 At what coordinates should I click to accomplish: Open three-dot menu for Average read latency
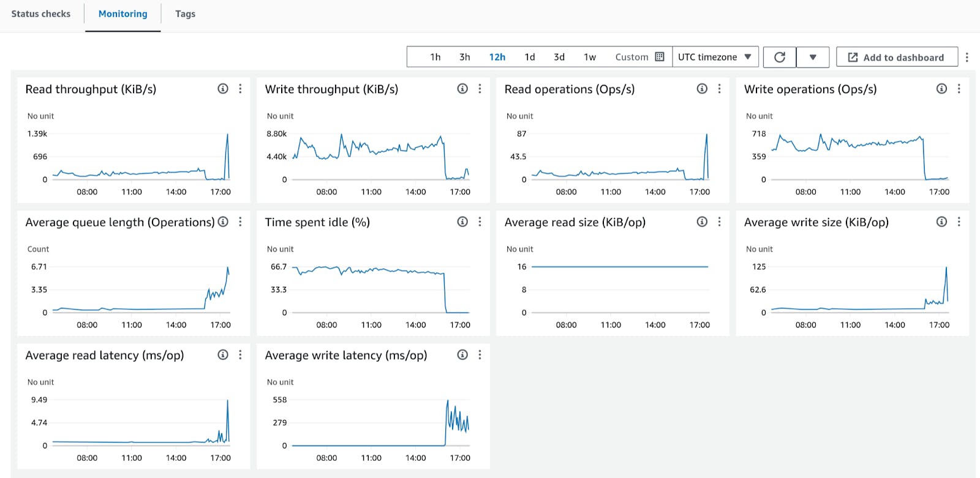240,354
